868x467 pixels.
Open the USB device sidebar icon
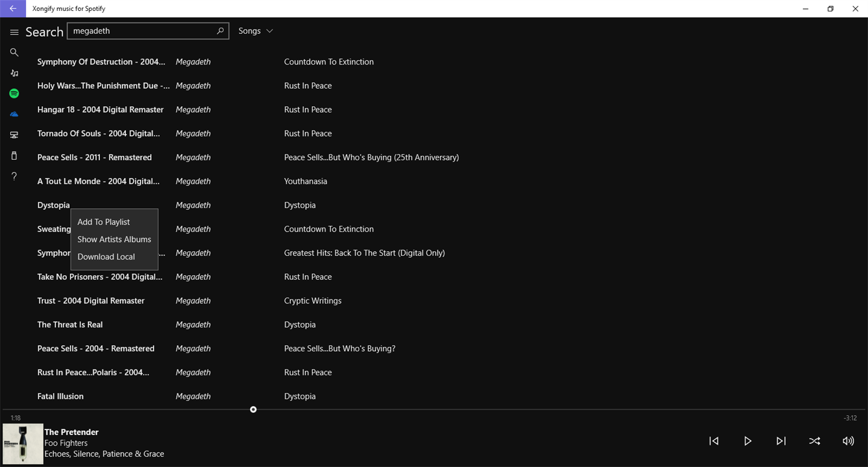pyautogui.click(x=14, y=156)
